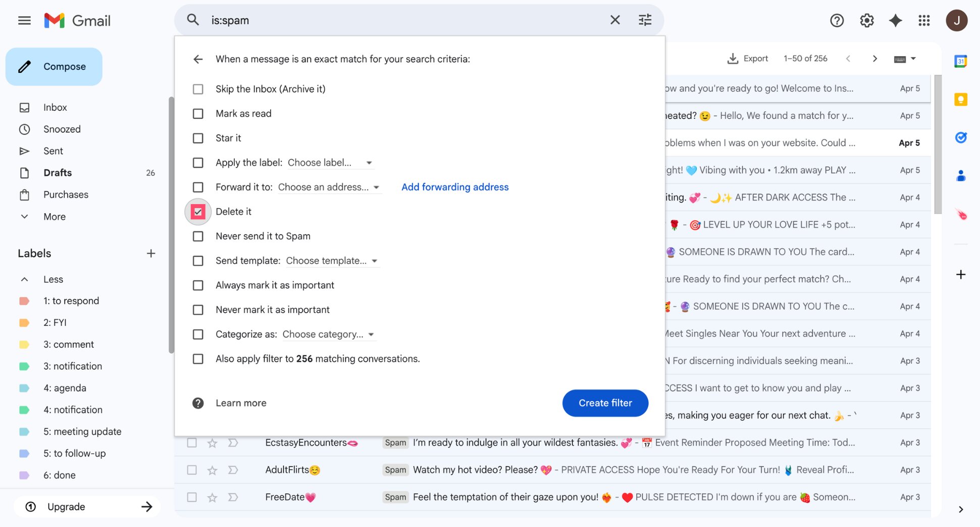This screenshot has width=980, height=527.
Task: Check Never mark it as important
Action: coord(198,310)
